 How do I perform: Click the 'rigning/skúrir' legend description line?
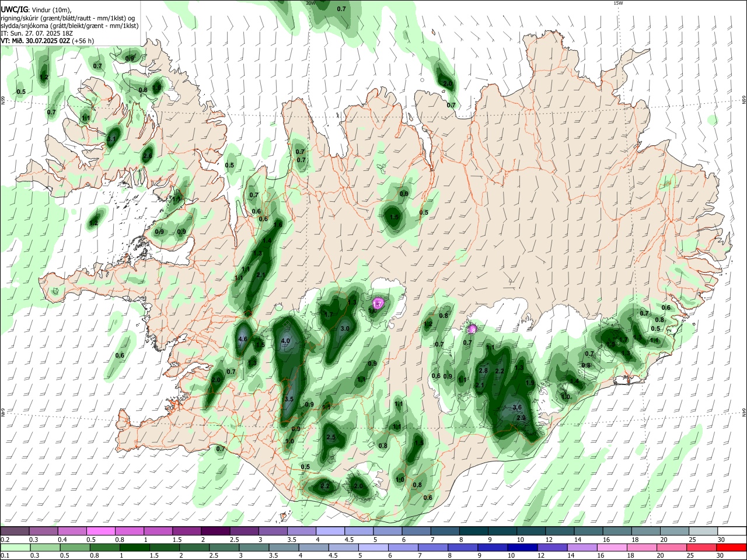click(68, 17)
